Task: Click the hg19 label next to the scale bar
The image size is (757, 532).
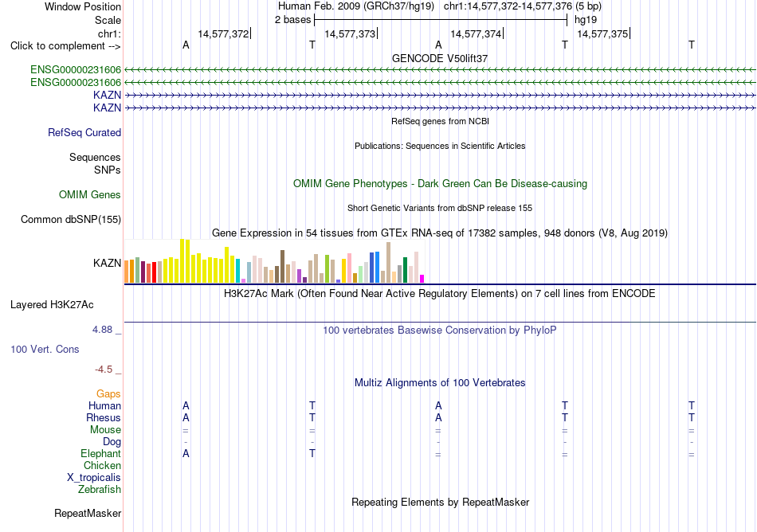Action: [x=586, y=20]
